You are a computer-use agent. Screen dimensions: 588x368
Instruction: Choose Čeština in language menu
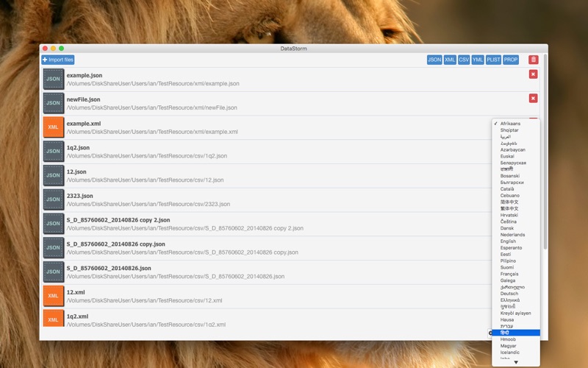pos(516,222)
